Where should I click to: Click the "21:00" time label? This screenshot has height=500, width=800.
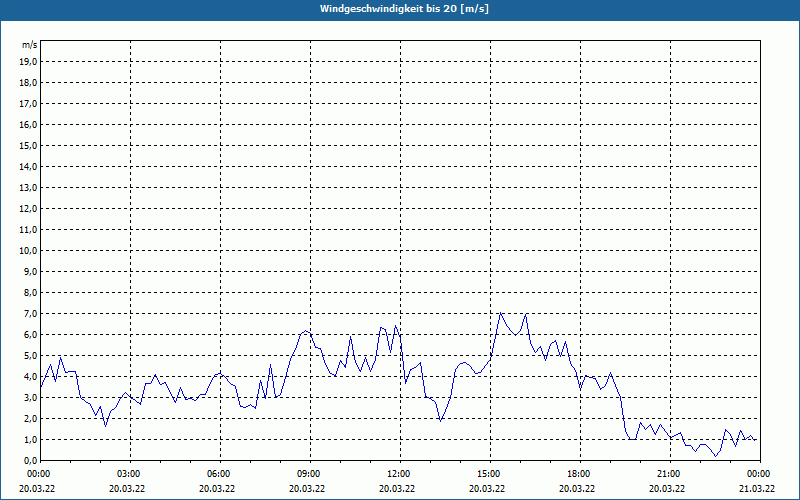coord(670,474)
